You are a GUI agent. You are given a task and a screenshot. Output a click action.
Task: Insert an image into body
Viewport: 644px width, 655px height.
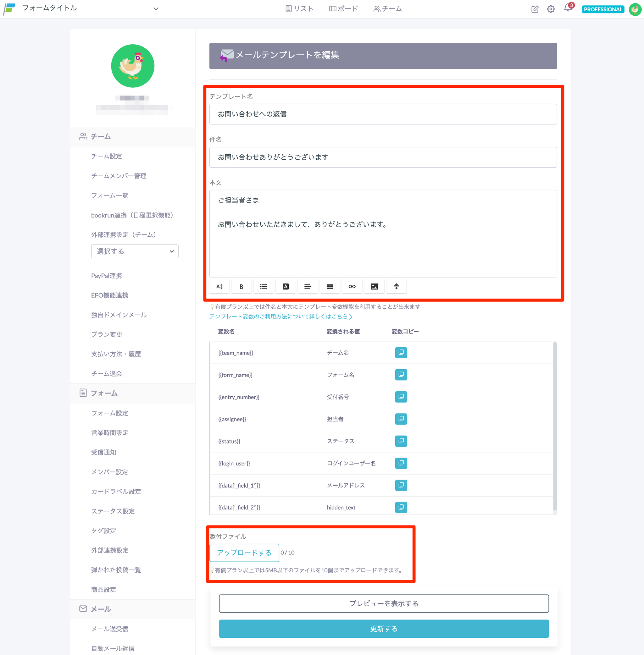pyautogui.click(x=374, y=286)
